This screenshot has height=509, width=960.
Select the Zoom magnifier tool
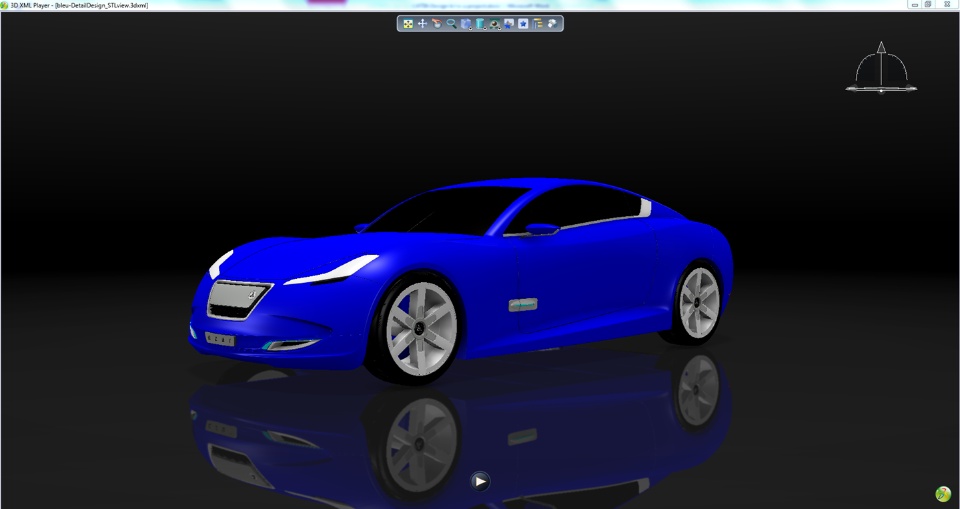pyautogui.click(x=451, y=24)
